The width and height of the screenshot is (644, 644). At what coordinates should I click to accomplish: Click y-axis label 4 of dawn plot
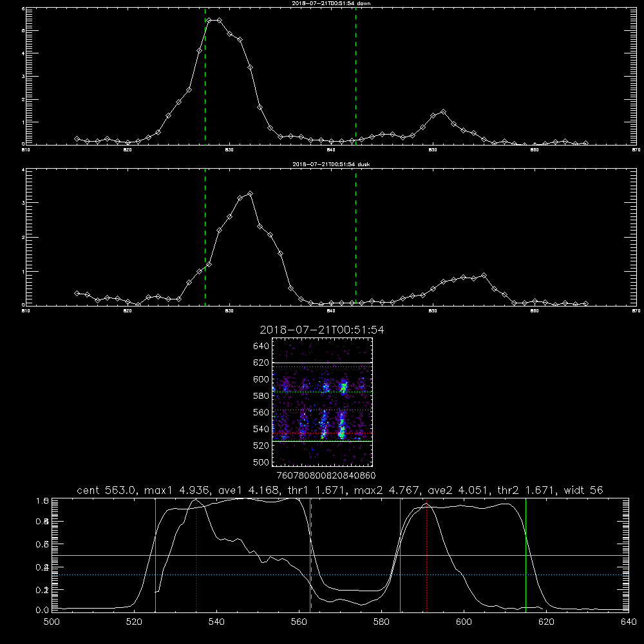click(x=23, y=53)
